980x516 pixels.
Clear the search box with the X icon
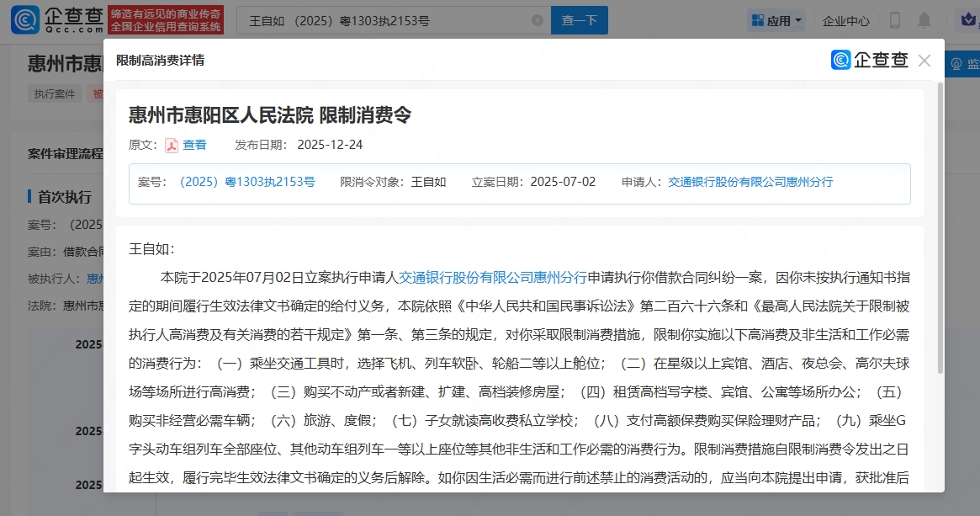click(538, 20)
